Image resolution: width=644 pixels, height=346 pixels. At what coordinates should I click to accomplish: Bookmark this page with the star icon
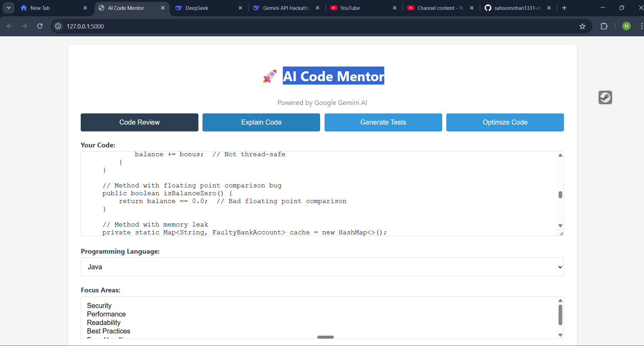click(582, 26)
